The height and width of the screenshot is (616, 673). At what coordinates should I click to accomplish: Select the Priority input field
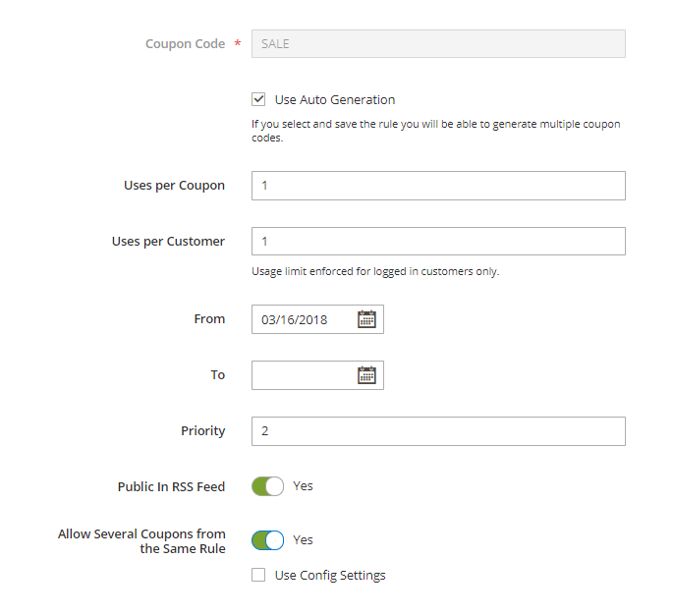click(x=438, y=431)
